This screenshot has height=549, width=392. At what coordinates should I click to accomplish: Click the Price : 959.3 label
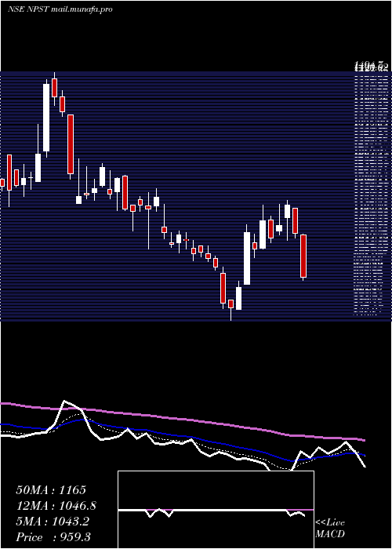click(53, 537)
